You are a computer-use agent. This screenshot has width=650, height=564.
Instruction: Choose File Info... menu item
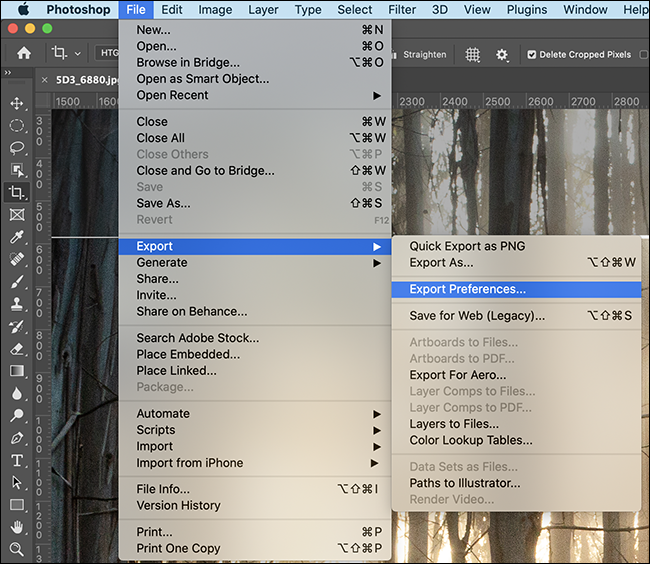point(255,489)
